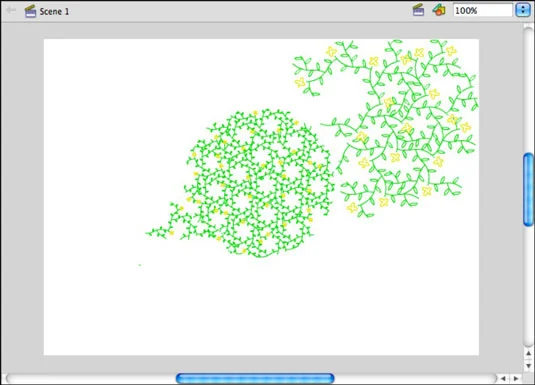Open the Edit Symbols menu icon

[439, 10]
